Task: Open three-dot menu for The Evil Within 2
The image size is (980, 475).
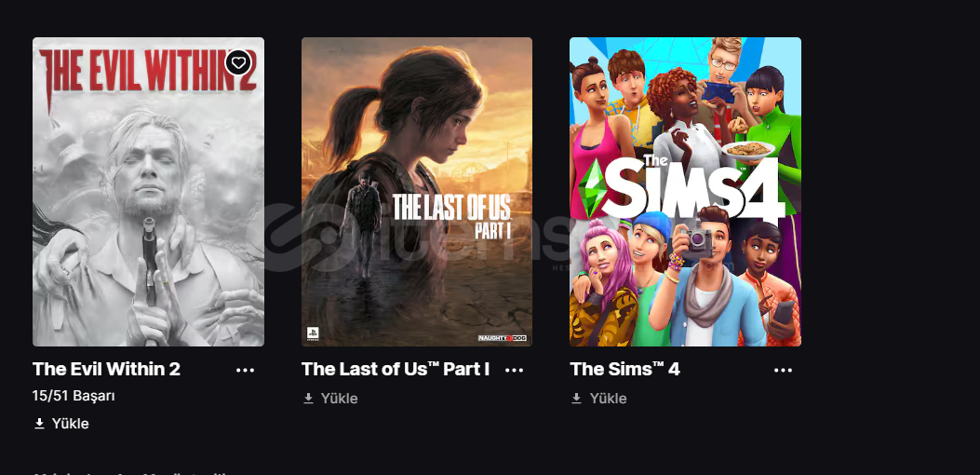Action: (245, 370)
